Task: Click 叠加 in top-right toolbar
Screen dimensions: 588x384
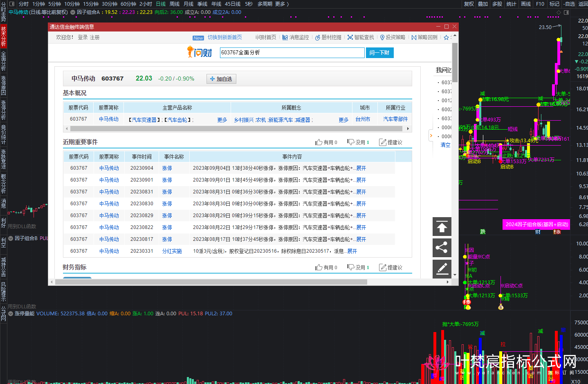Action: pyautogui.click(x=483, y=4)
